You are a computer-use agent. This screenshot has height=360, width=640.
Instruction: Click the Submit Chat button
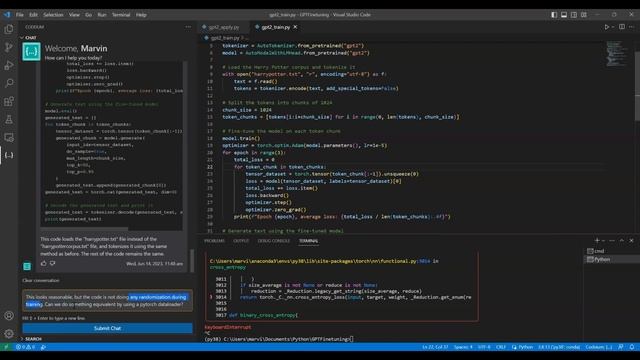click(107, 328)
